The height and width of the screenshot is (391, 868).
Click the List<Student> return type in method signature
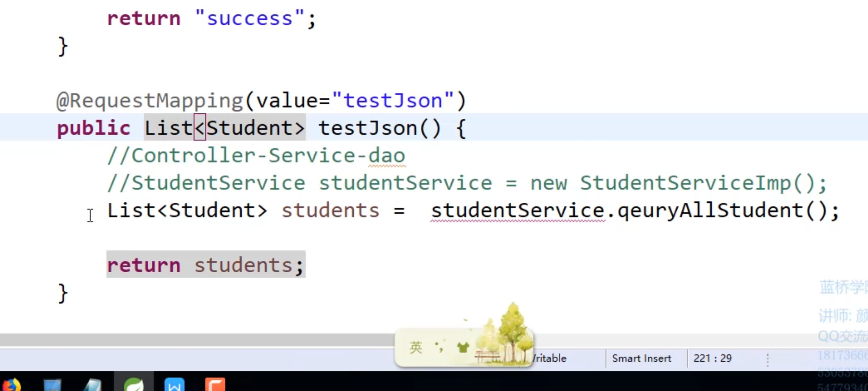pos(225,128)
